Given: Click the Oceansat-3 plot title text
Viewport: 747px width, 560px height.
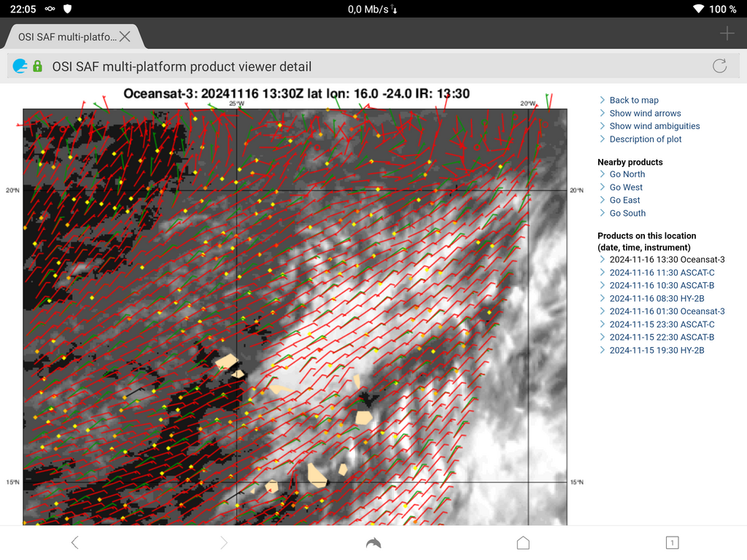Looking at the screenshot, I should (296, 93).
